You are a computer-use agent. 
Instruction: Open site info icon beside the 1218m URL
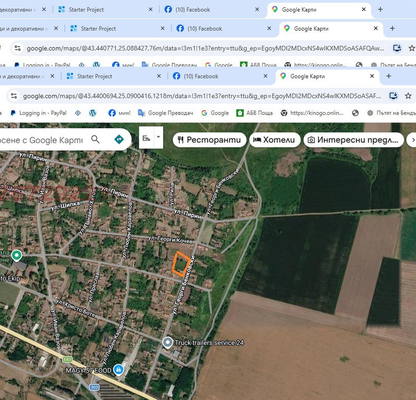coord(14,96)
